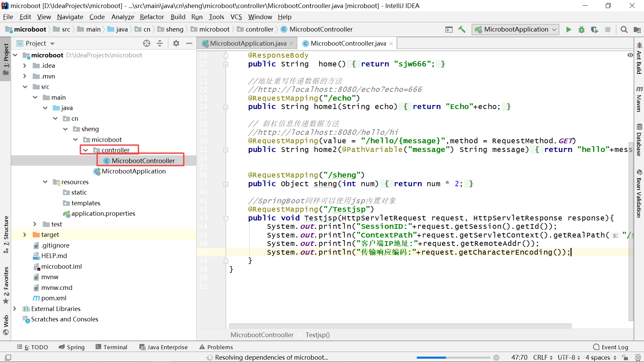644x362 pixels.
Task: Click Testjsp() breadcrumb below editor
Action: (317, 335)
